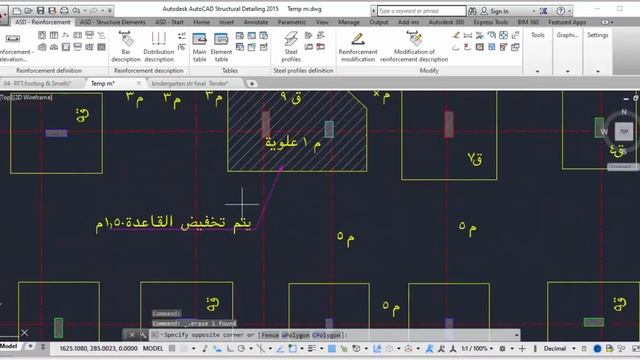Screen dimensions: 640x360
Task: Open the Bar description tool
Action: (126, 47)
